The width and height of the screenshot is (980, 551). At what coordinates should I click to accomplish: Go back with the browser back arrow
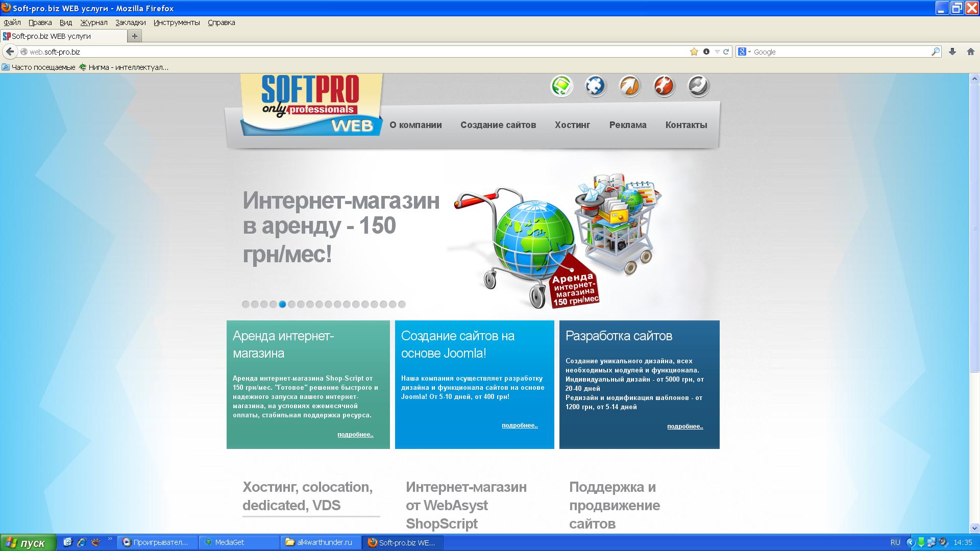point(10,52)
